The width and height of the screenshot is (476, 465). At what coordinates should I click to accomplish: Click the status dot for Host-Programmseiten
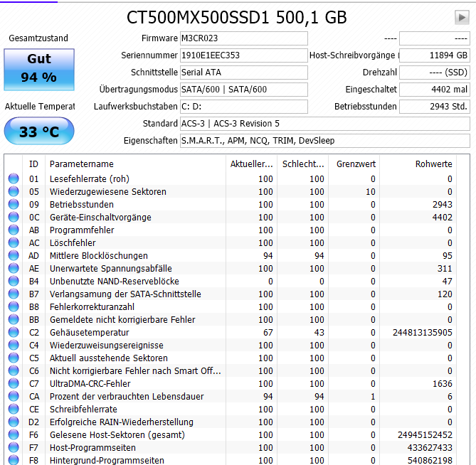14,447
